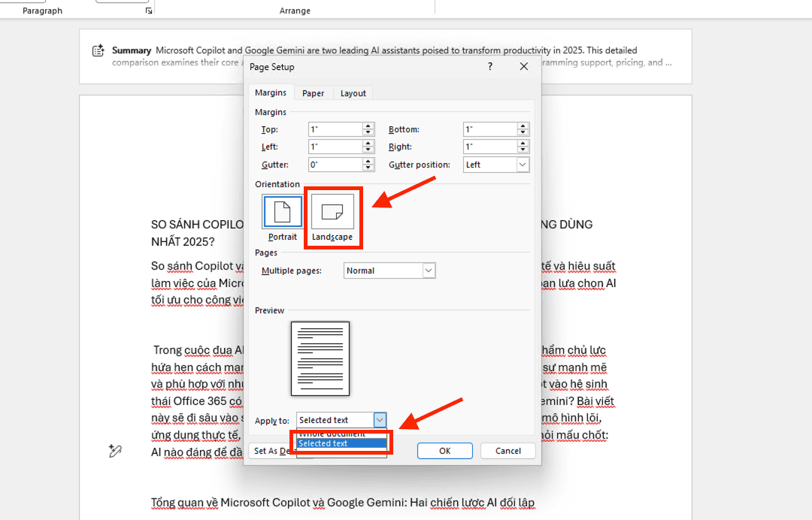Click the Set As Default button
This screenshot has width=812, height=520.
(272, 451)
